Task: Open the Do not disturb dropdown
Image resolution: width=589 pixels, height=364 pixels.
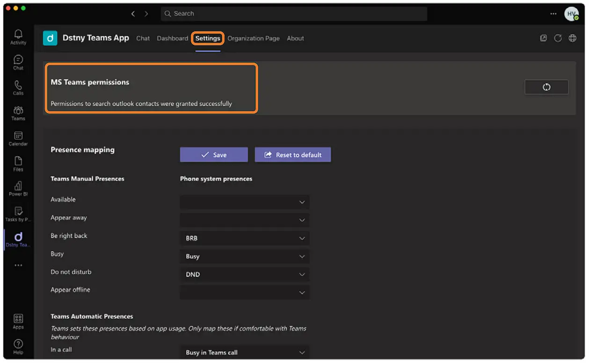Action: point(245,275)
